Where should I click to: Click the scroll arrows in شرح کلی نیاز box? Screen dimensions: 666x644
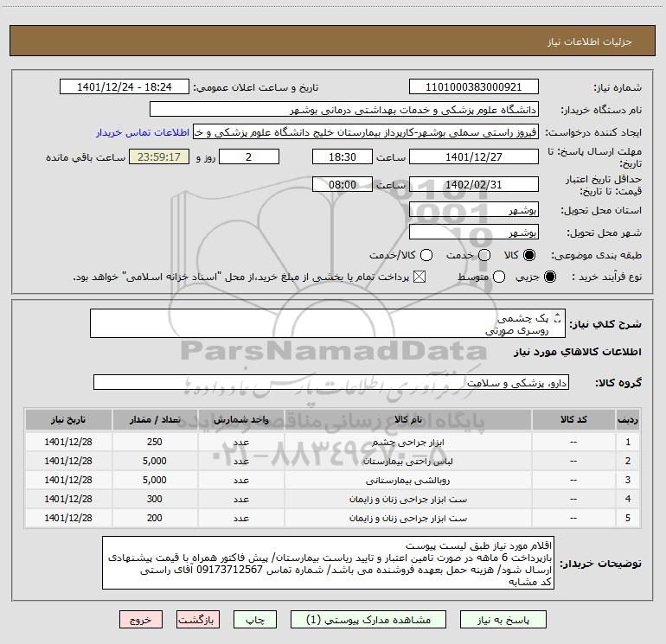[557, 318]
